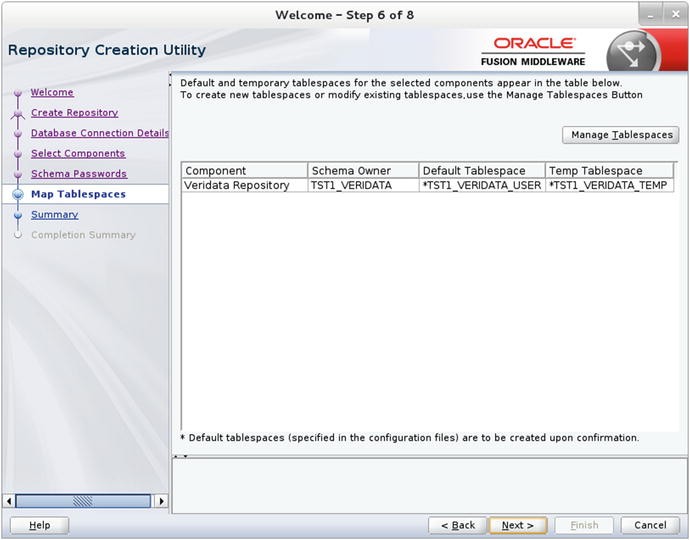690x540 pixels.
Task: Navigate to Select Components step
Action: pos(78,153)
